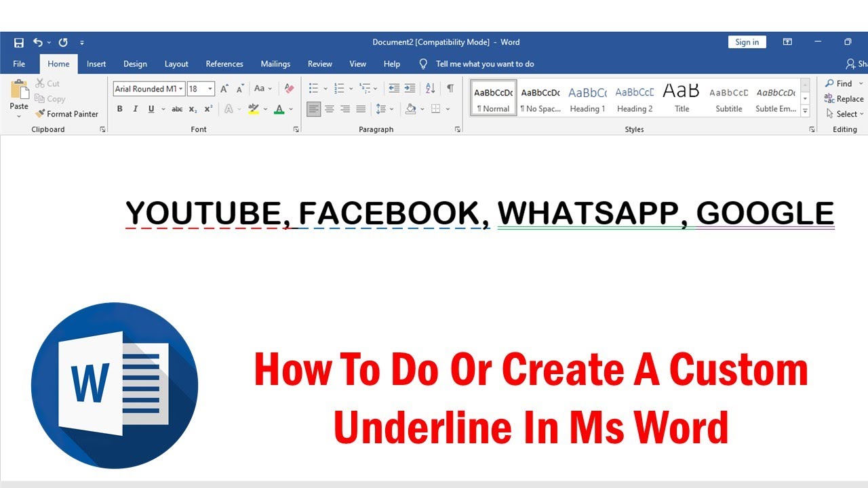Apply the Title style
The image size is (868, 488).
point(682,98)
